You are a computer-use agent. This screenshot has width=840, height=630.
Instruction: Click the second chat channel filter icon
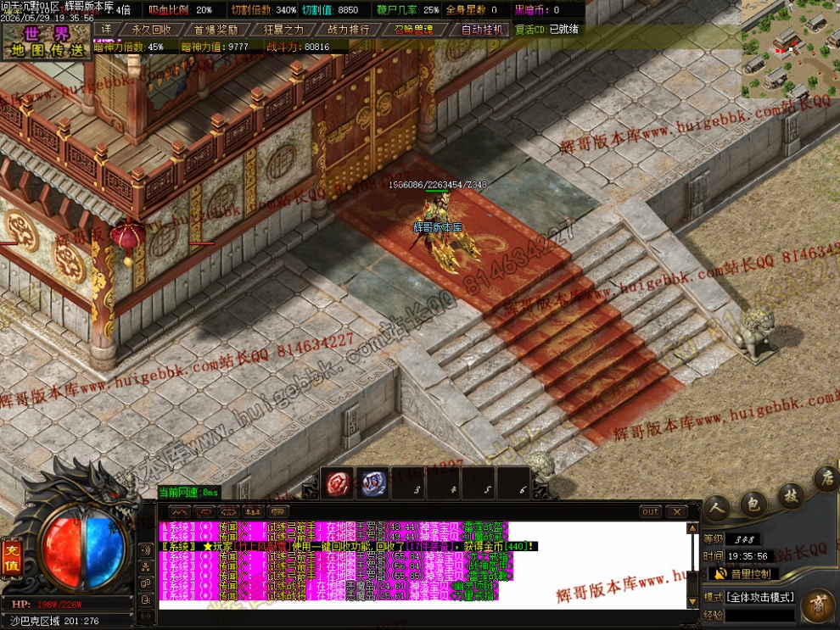coord(204,511)
